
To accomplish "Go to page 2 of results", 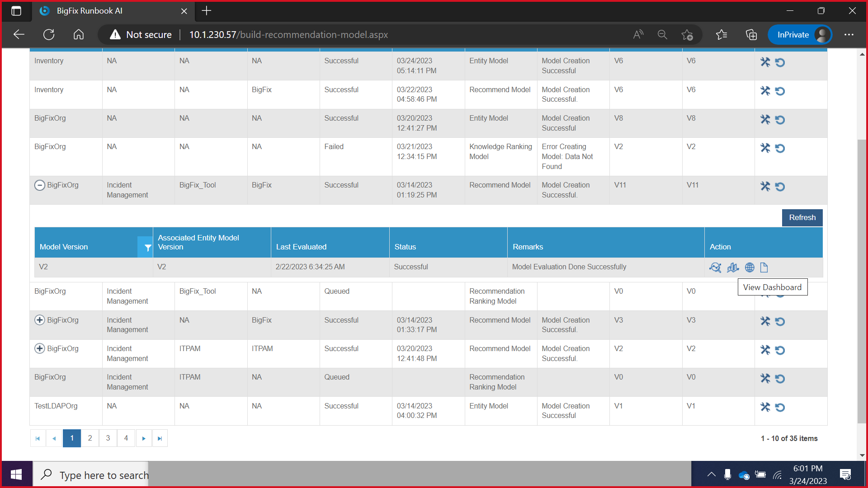I will (x=90, y=438).
